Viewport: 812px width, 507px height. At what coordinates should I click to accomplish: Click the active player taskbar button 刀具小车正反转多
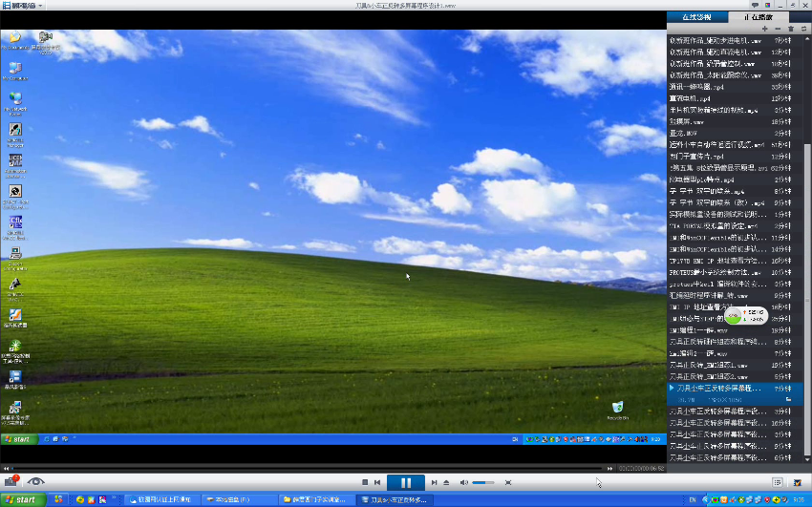(x=395, y=499)
